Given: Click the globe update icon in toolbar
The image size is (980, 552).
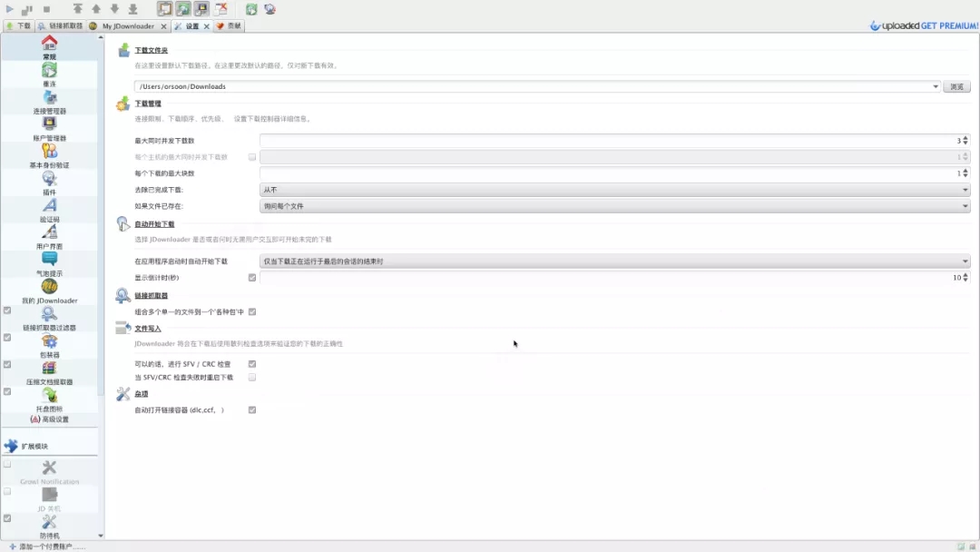Looking at the screenshot, I should (x=270, y=9).
